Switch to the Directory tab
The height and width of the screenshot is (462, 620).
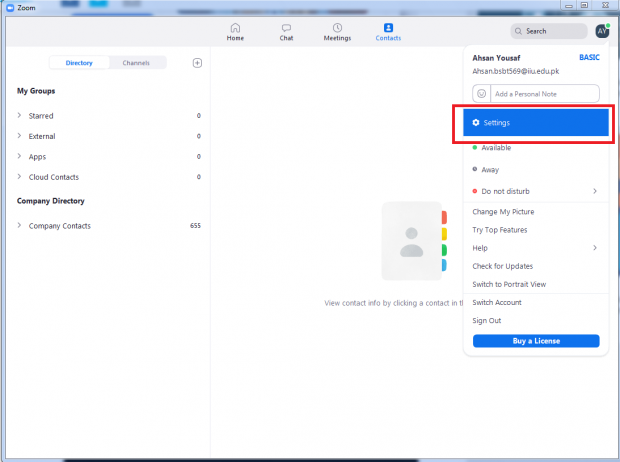(x=79, y=63)
